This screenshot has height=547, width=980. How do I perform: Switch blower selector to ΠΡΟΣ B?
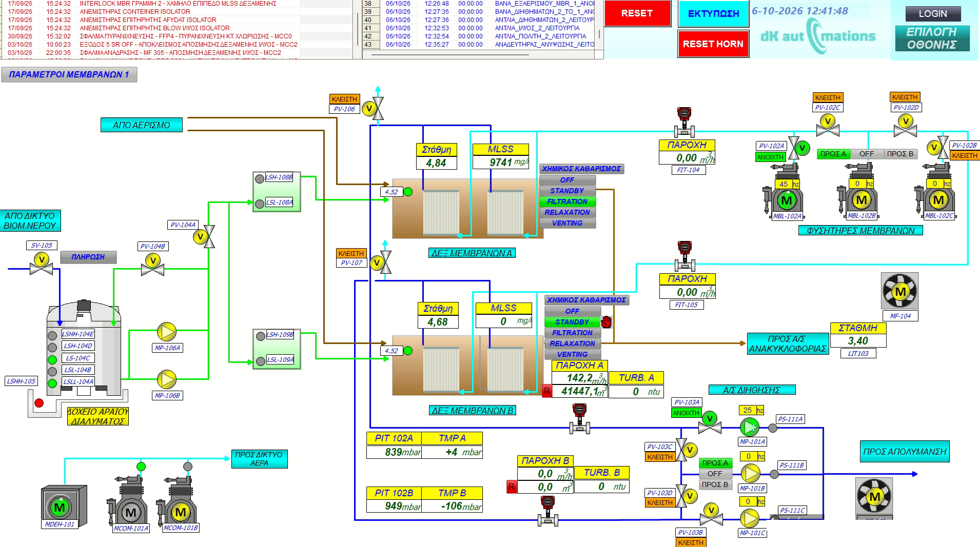900,154
